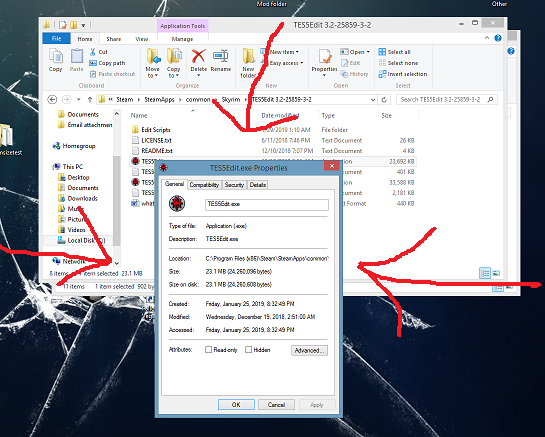Sort by the Type column header
545x437 pixels.
tap(328, 115)
